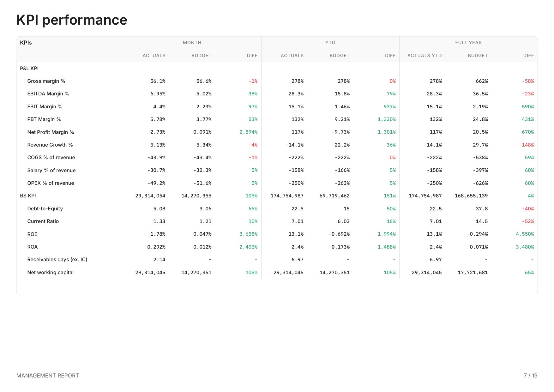Click the 590% EBIT Margin full year diff
Viewport: 554px width, 392px height.
tap(528, 107)
